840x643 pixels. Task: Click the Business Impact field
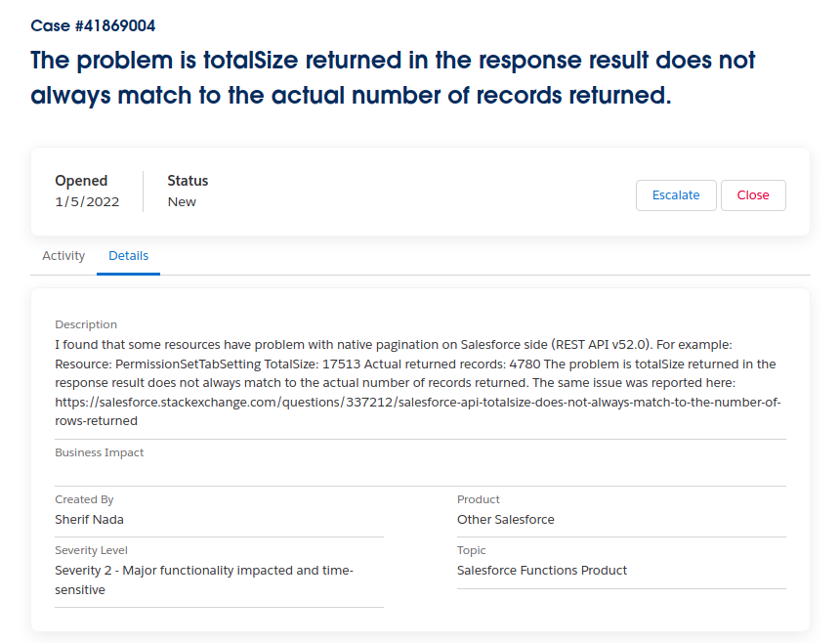tap(99, 451)
